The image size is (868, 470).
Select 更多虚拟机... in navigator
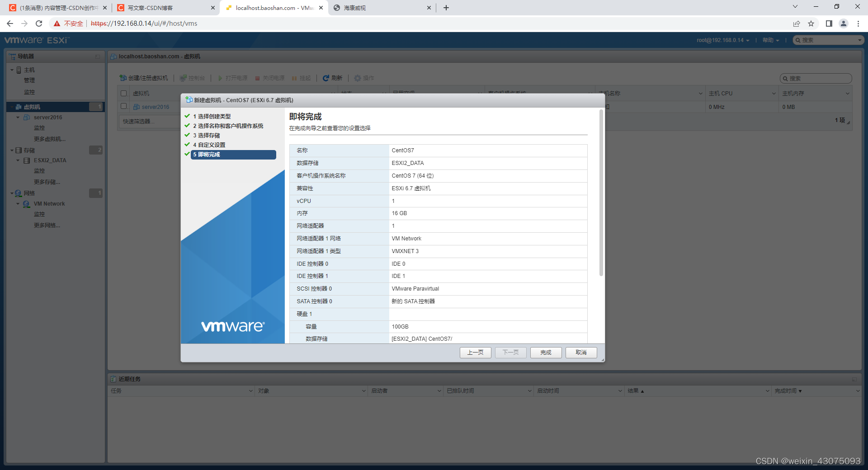pos(50,139)
